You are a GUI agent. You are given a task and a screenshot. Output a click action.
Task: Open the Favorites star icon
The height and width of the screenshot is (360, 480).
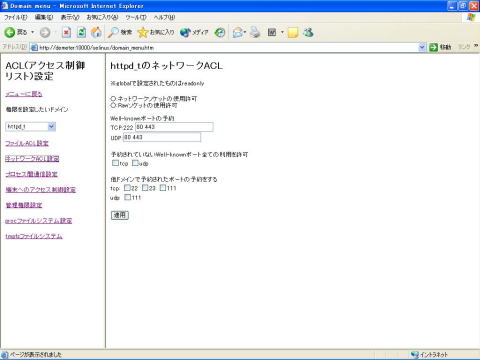(x=143, y=32)
